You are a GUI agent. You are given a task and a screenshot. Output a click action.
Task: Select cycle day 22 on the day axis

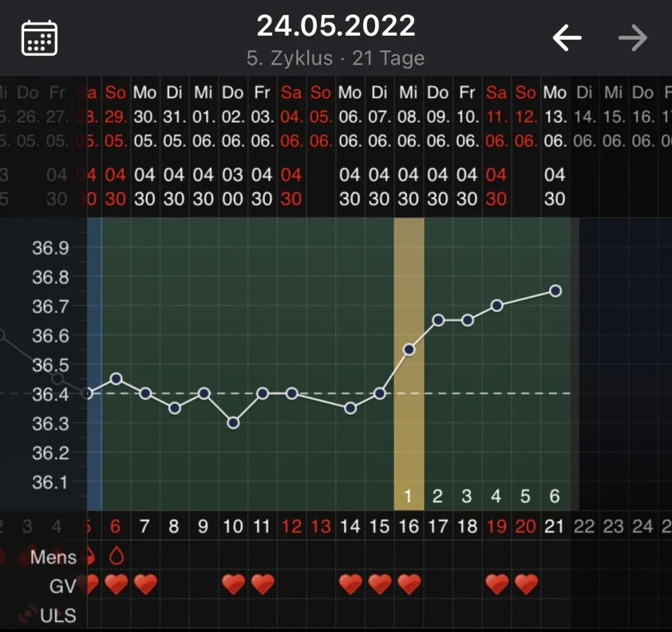[584, 526]
